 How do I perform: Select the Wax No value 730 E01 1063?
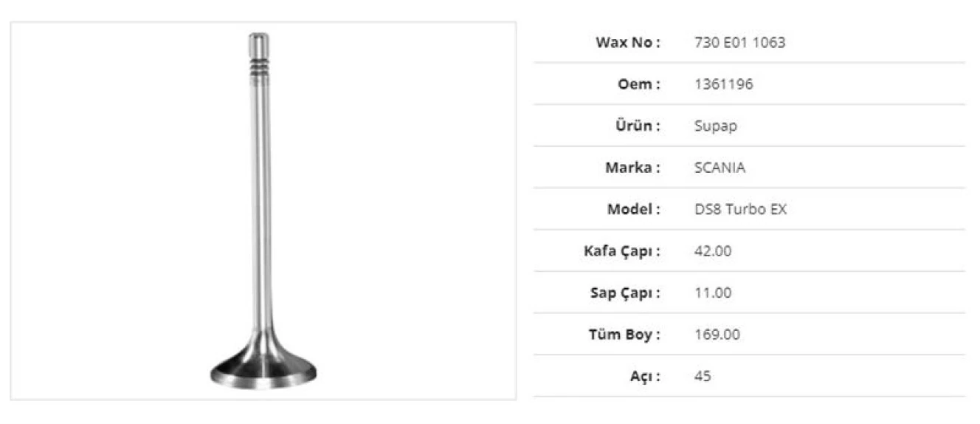[739, 43]
